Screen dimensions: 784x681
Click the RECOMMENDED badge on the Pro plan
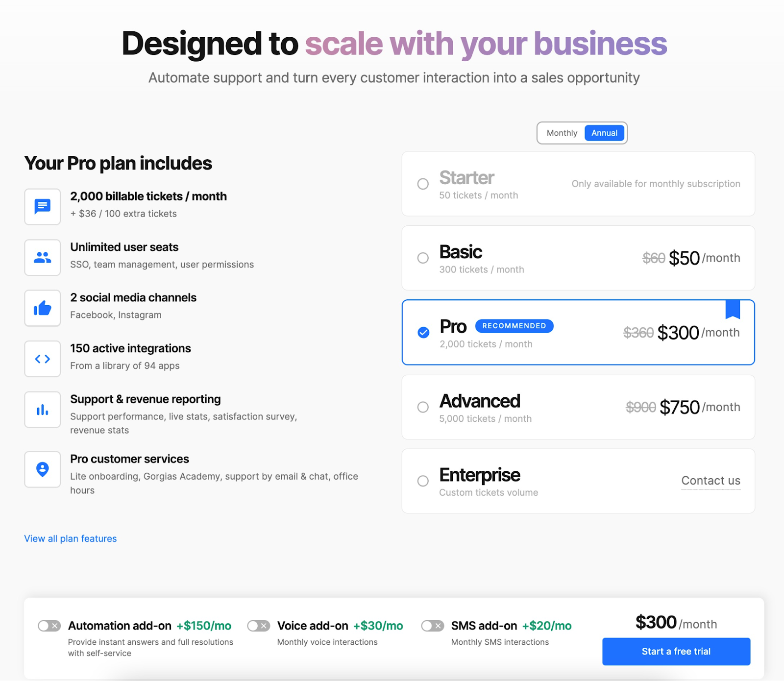click(514, 326)
